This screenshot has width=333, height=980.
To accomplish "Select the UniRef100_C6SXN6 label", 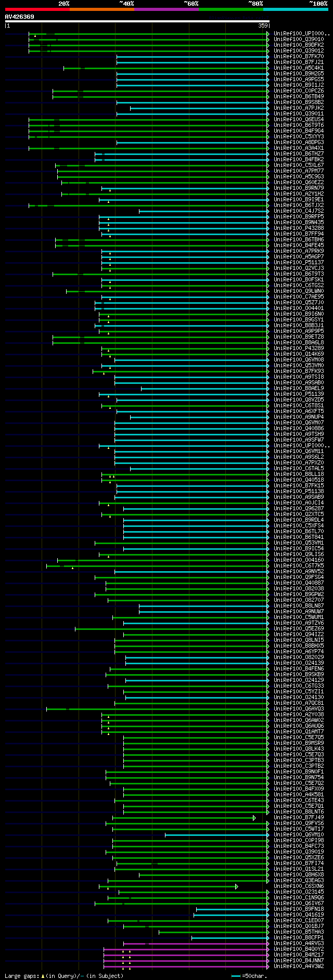I will pos(299,886).
